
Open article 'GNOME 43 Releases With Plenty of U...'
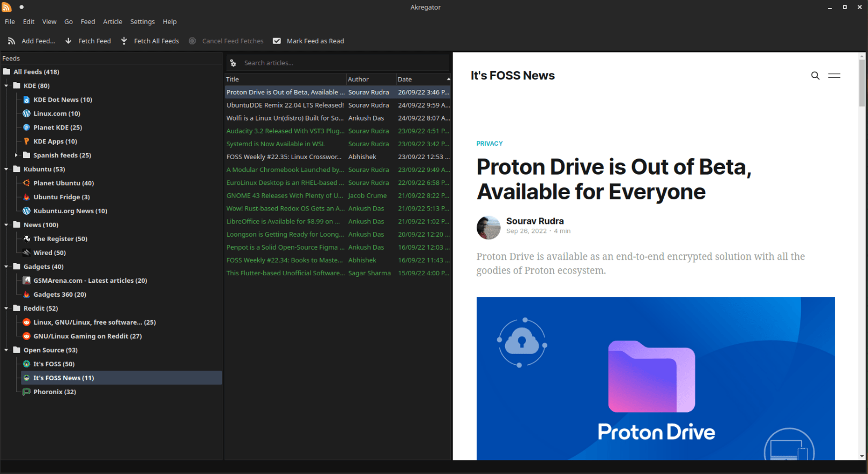pyautogui.click(x=338, y=195)
